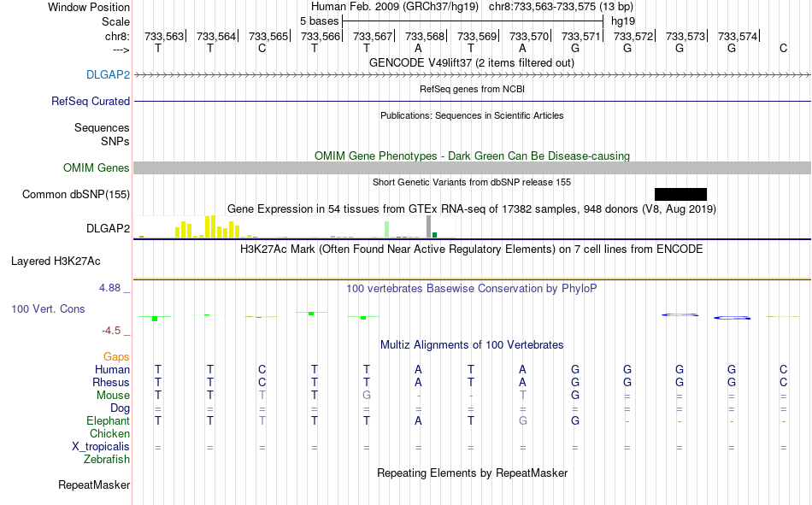Screen dimensions: 812x505
Task: Click the GENCODE V49lift37 track title
Action: coord(471,63)
